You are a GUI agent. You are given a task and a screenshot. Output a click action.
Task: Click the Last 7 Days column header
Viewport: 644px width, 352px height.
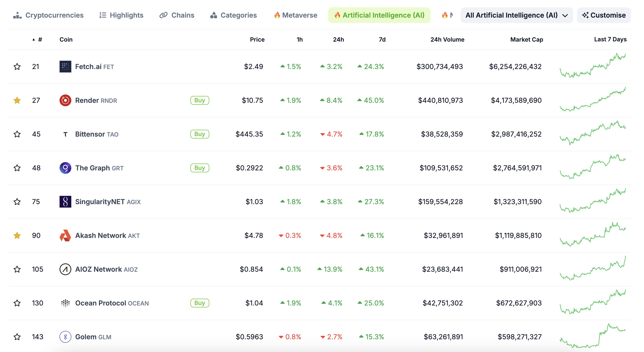pyautogui.click(x=610, y=39)
